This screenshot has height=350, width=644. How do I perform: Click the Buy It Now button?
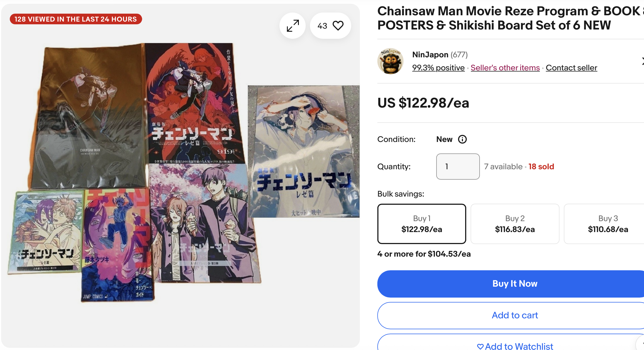(511, 284)
